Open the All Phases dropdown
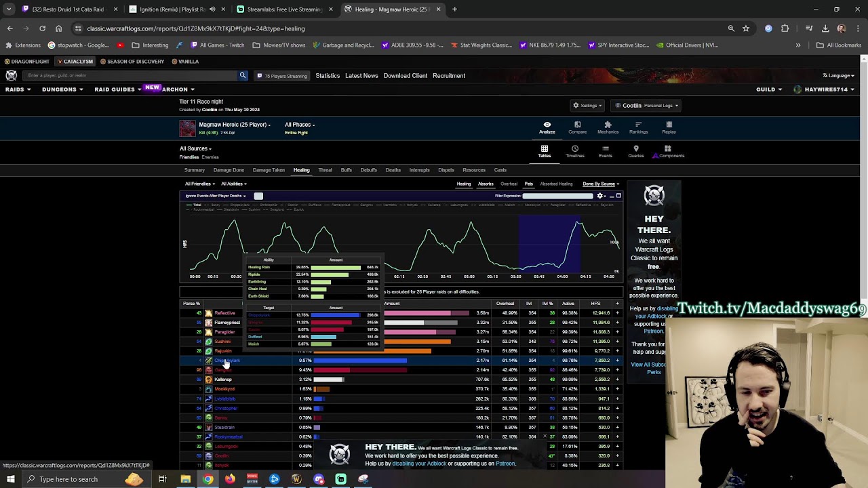Image resolution: width=868 pixels, height=488 pixels. click(x=300, y=125)
